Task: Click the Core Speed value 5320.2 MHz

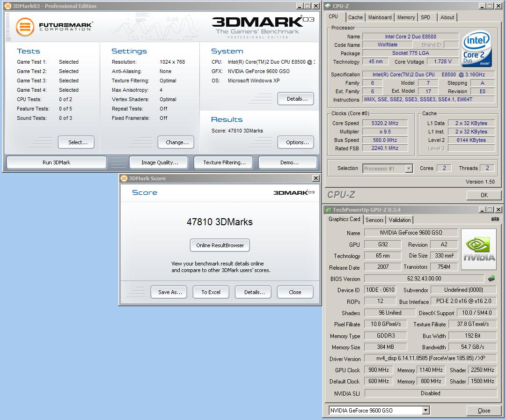Action: click(x=385, y=123)
